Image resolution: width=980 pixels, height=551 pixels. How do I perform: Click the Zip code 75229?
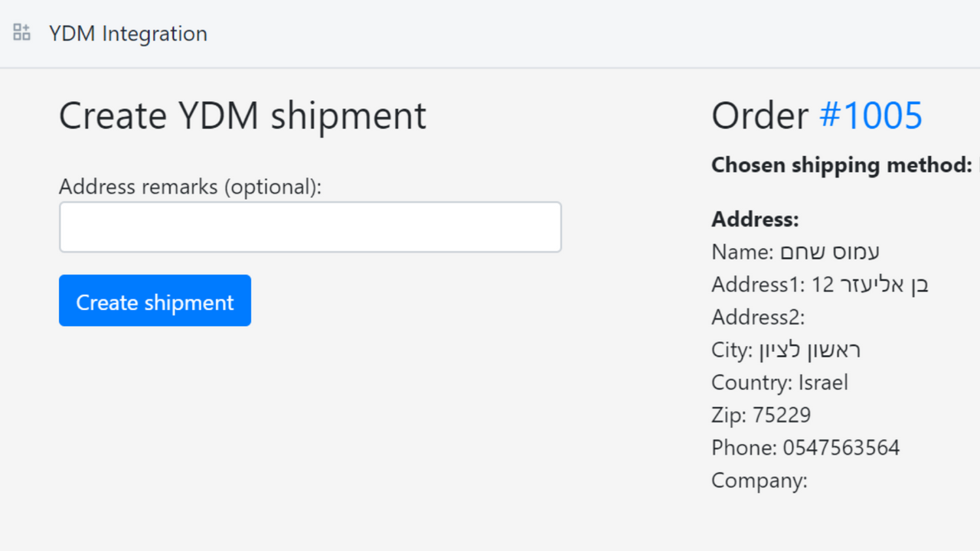point(761,415)
